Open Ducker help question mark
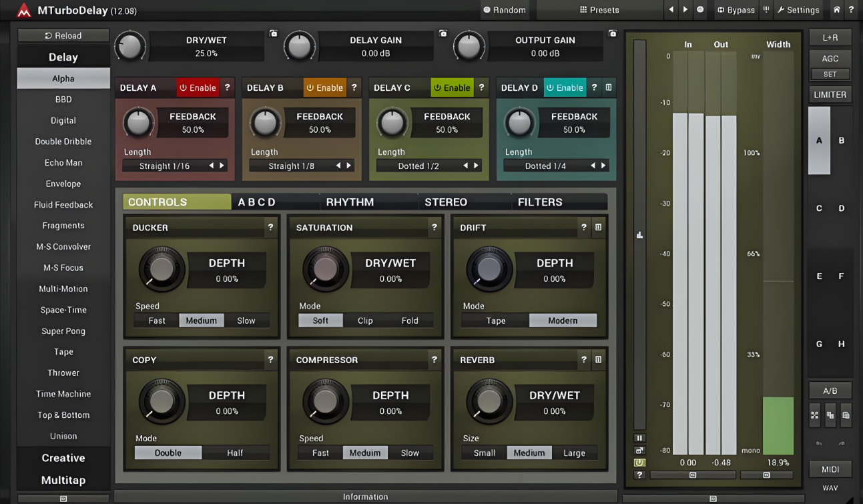The image size is (863, 504). click(270, 228)
